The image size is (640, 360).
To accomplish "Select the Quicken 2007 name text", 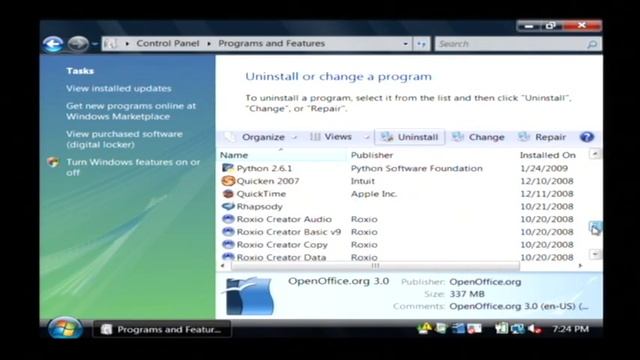I will tap(268, 181).
